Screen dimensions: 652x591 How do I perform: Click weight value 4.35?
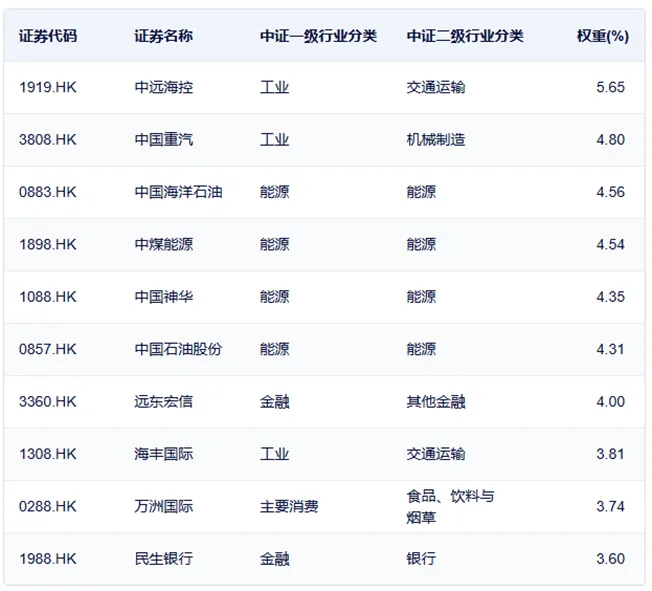(610, 297)
